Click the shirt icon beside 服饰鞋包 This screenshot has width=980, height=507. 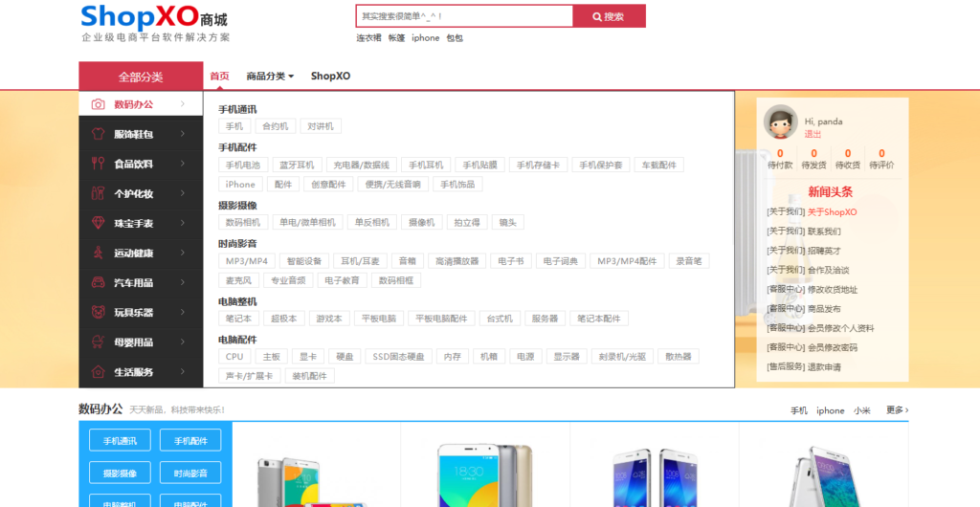coord(99,134)
